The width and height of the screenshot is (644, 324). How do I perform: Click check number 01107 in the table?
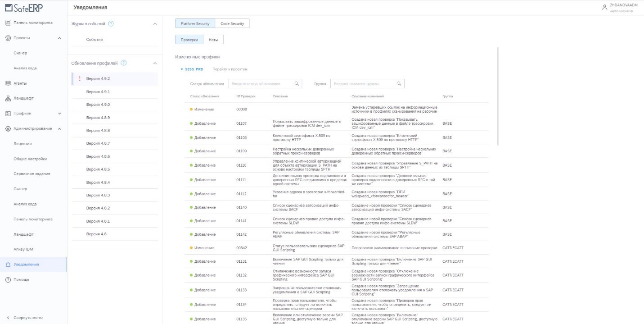[242, 123]
